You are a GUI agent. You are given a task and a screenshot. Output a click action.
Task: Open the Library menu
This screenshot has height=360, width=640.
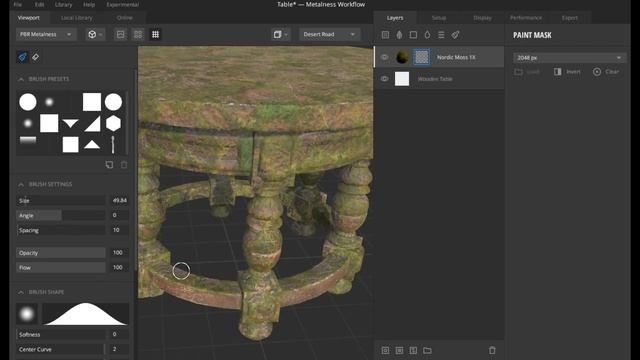[63, 4]
